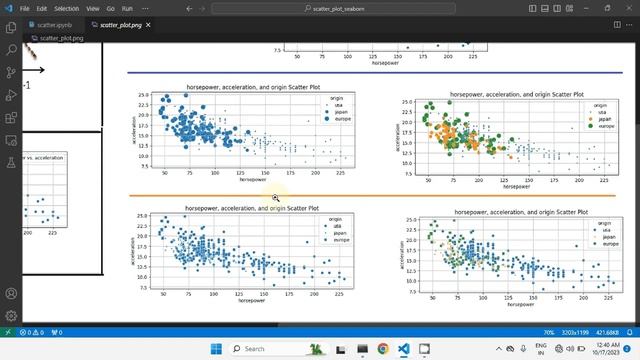Click the microphone tray icon

coord(523,349)
